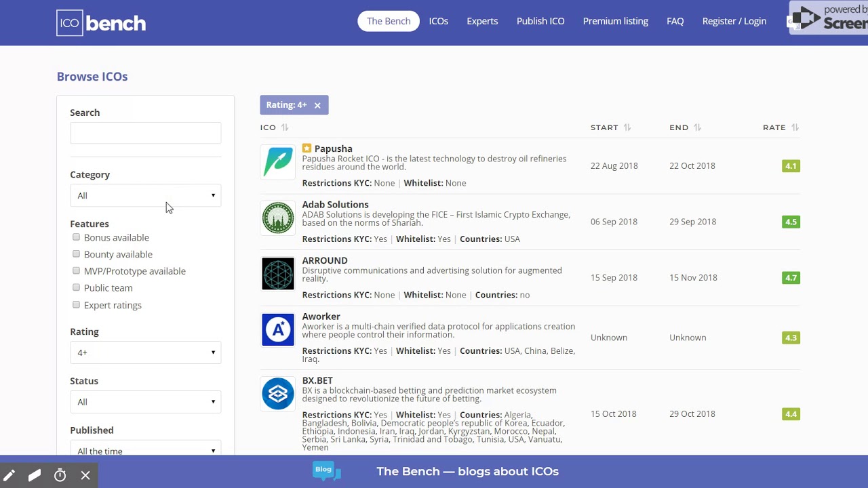Sort by the RATE column arrows
The height and width of the screenshot is (488, 868).
coord(795,127)
